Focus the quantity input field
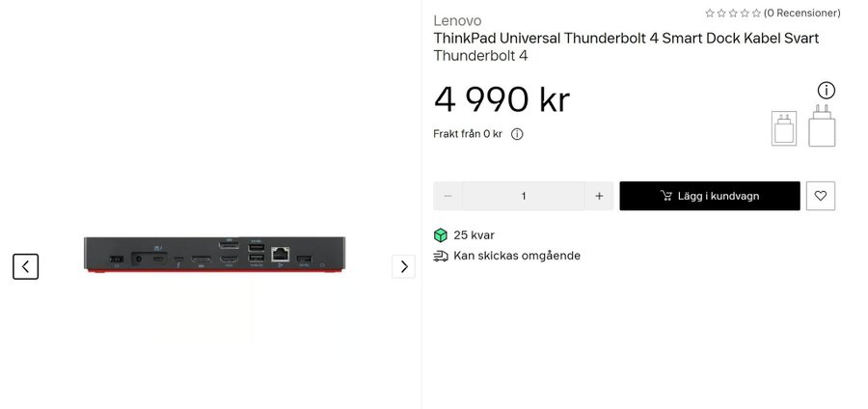868x409 pixels. click(x=524, y=196)
